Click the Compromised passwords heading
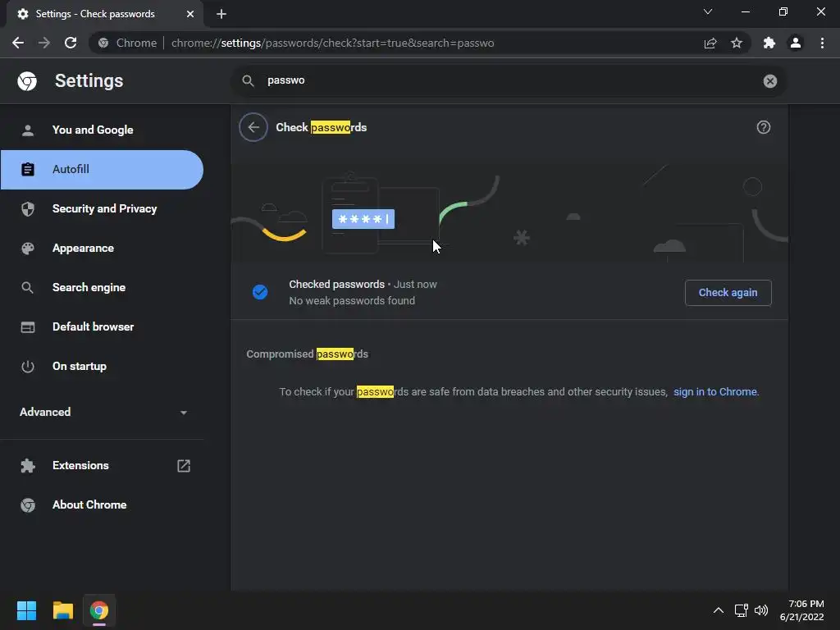Screen dimensions: 840x630 (x=308, y=354)
